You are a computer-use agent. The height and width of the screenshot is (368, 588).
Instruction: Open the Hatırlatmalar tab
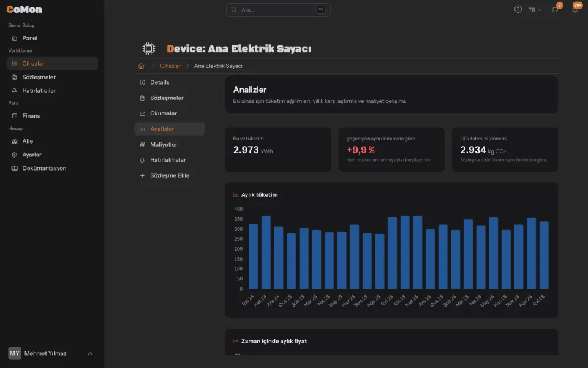tap(170, 160)
